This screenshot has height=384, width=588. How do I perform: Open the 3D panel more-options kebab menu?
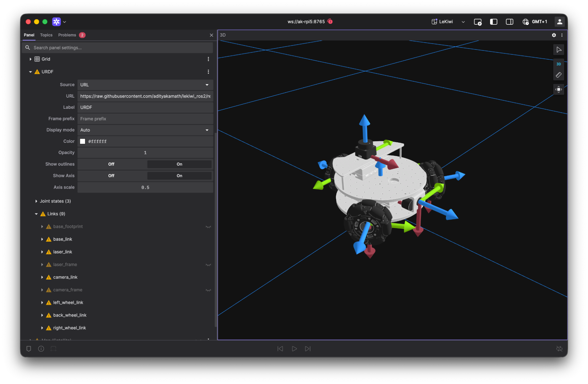click(x=562, y=35)
